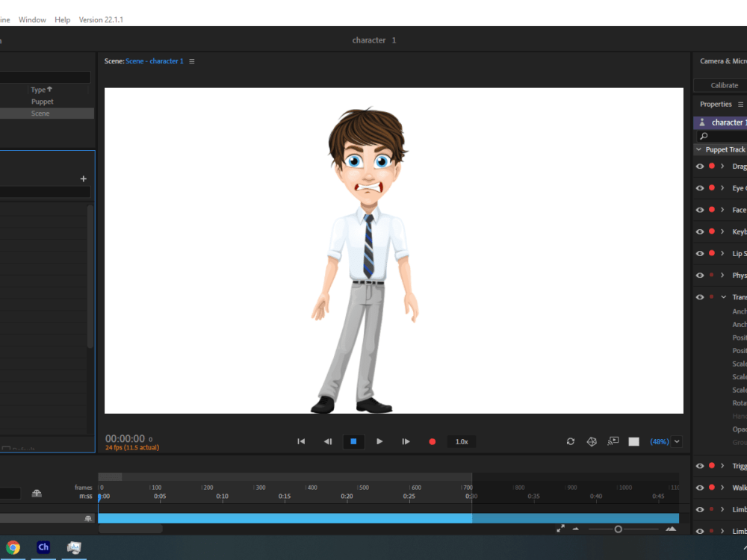Sort project items by Type column

41,90
